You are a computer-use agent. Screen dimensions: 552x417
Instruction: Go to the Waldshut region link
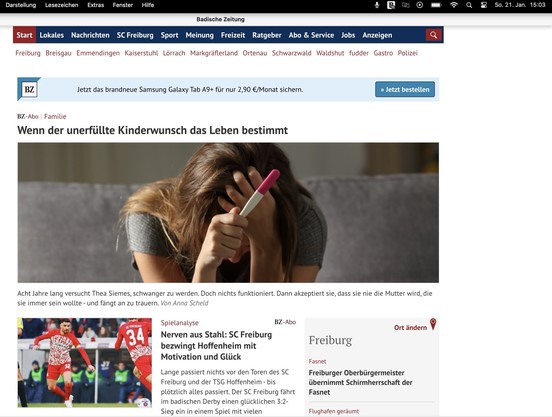tap(330, 53)
